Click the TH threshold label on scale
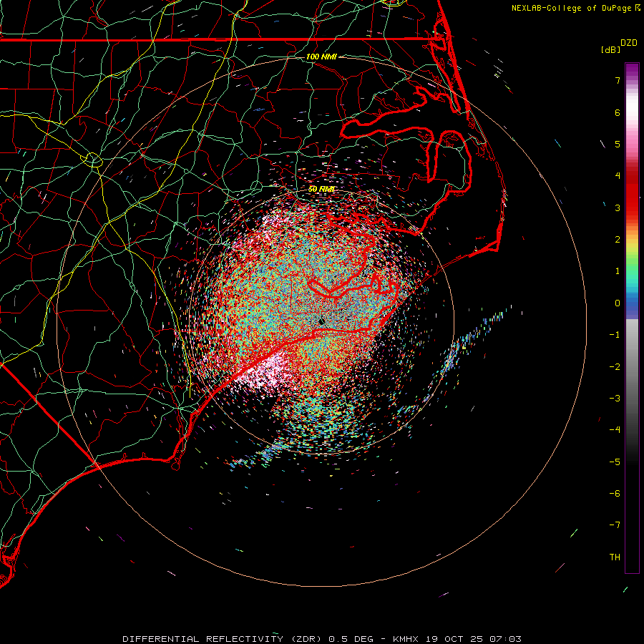Image resolution: width=644 pixels, height=644 pixels. coord(615,557)
